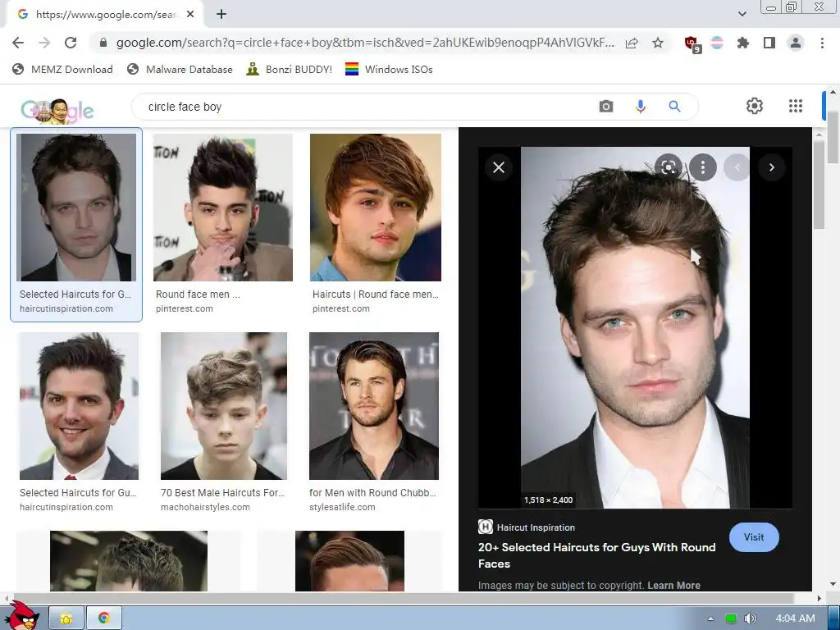Share this page from the address bar
The width and height of the screenshot is (840, 630).
632,43
